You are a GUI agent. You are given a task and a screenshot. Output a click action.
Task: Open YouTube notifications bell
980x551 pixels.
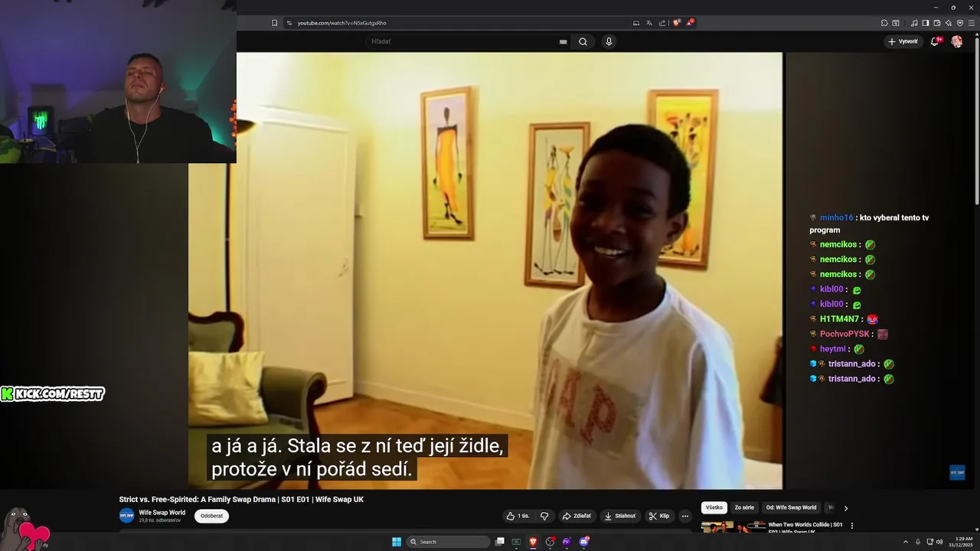coord(935,41)
